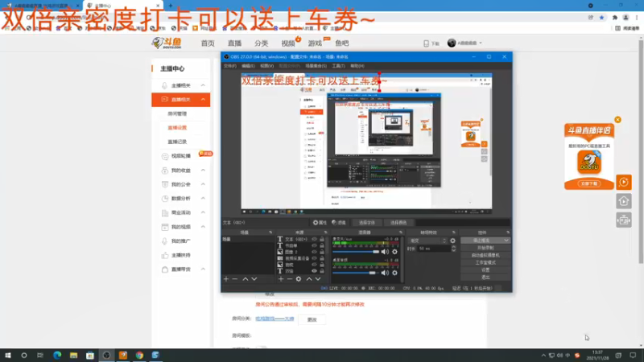
Task: Toggle visibility of 文本 (GDI+) source
Action: coord(314,239)
